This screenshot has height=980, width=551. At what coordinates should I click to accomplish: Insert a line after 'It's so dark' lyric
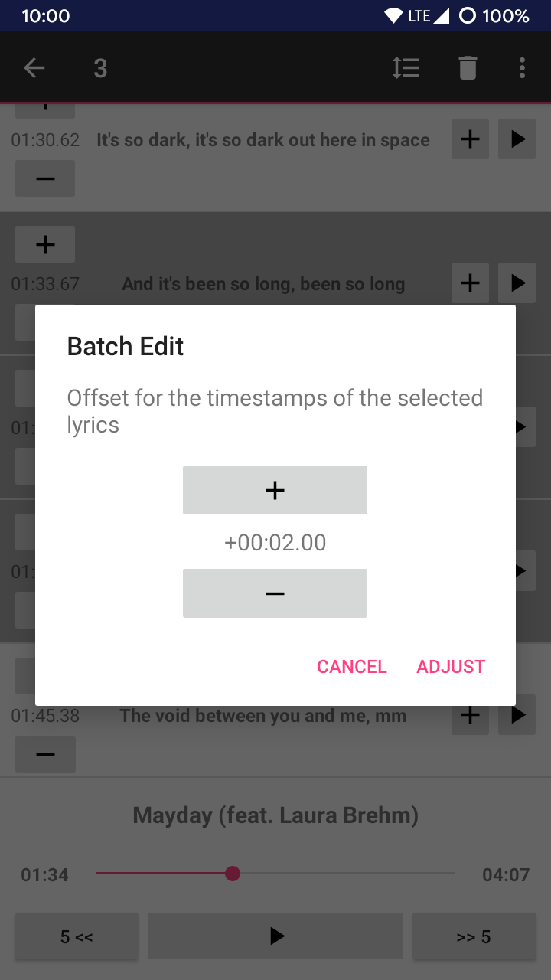pos(470,139)
